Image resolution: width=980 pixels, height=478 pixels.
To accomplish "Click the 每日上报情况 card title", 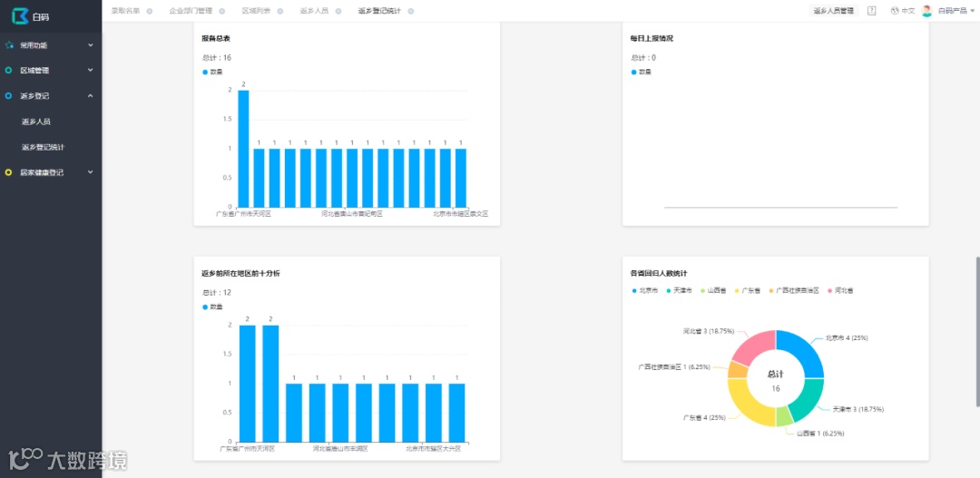I will point(652,39).
